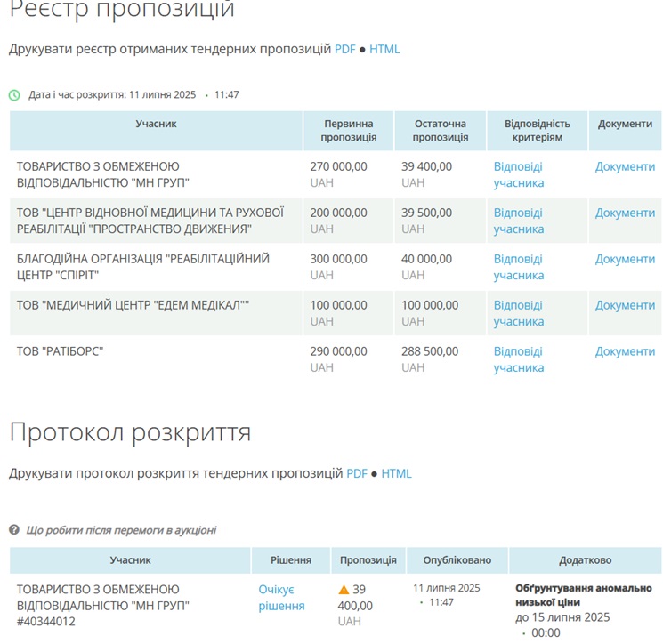Open ЕДЕМ МЕДІКАЛ criteria answers link
The height and width of the screenshot is (644, 663).
pyautogui.click(x=519, y=313)
